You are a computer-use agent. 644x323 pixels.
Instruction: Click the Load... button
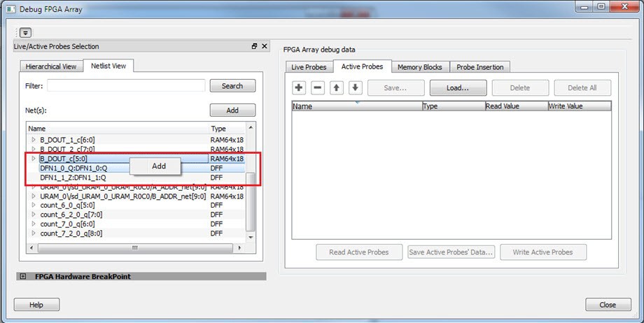click(457, 88)
